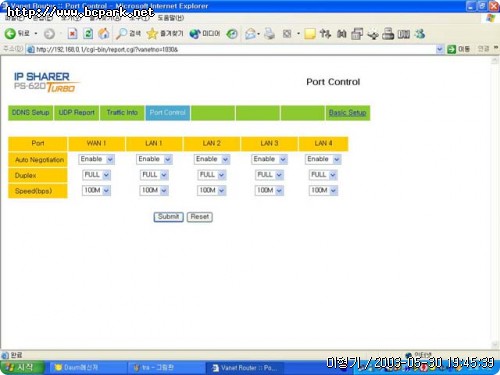The height and width of the screenshot is (375, 500).
Task: Switch to the Traffic Info tab
Action: coord(122,113)
